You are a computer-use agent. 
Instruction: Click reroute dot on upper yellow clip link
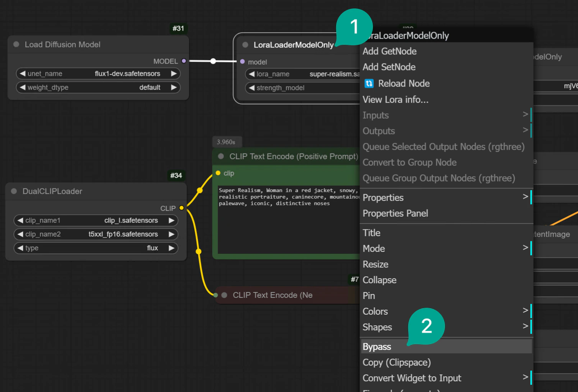coord(200,190)
